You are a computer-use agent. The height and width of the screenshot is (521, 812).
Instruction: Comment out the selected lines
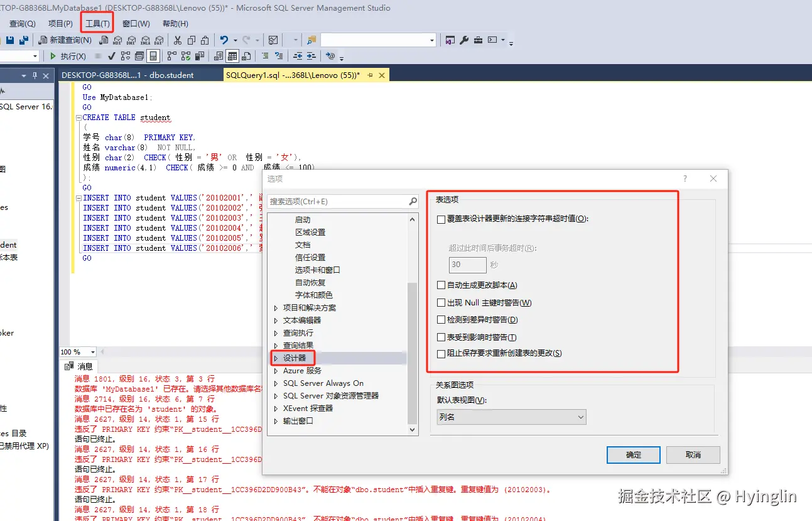(x=266, y=56)
